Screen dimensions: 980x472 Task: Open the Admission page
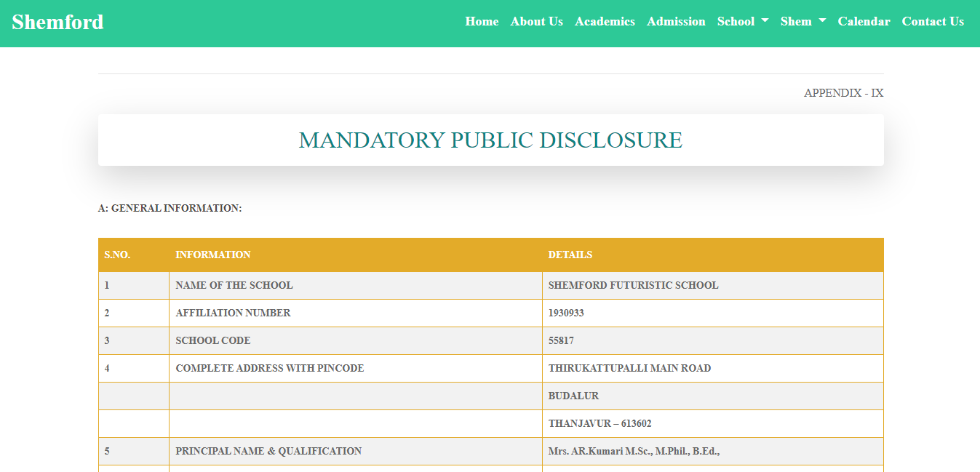pos(676,22)
